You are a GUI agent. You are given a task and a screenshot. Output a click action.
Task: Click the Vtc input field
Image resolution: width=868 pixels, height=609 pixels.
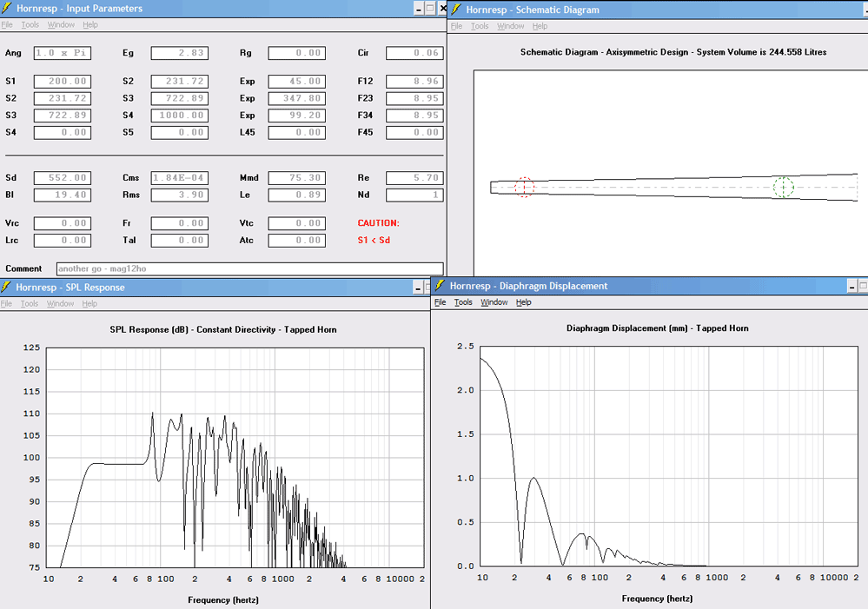pos(297,223)
